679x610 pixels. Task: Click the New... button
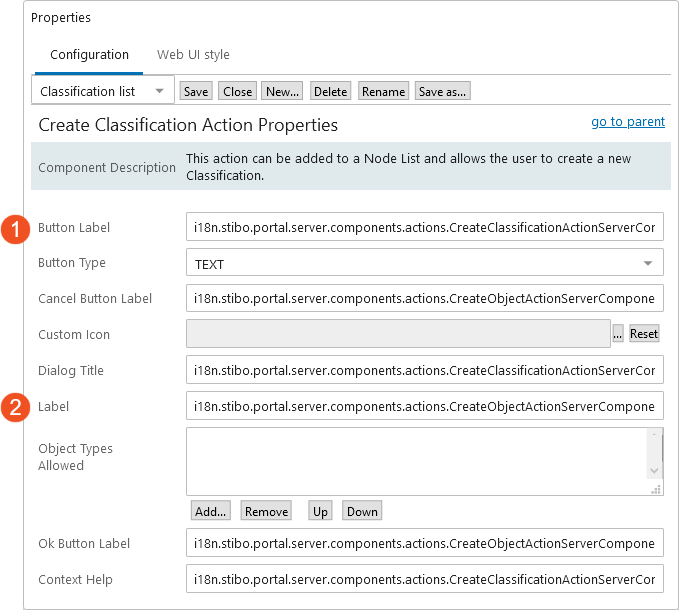pos(282,91)
